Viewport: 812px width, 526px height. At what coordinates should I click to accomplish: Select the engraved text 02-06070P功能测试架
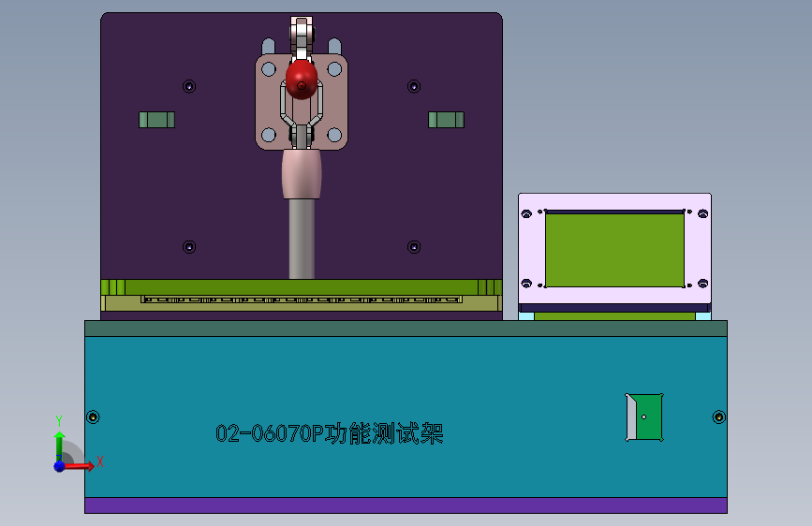(x=330, y=433)
